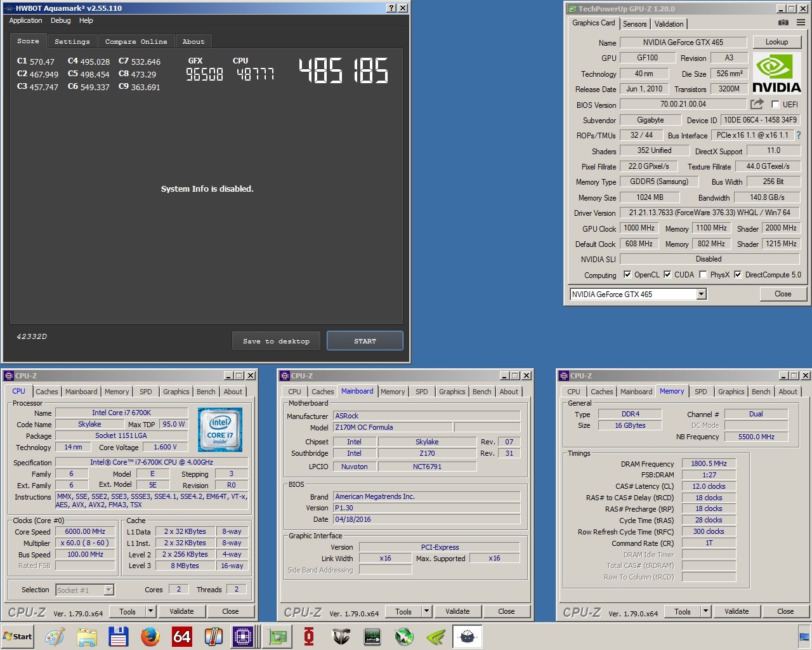Click the total score 485185 in Aquamark
812x650 pixels.
pos(343,71)
